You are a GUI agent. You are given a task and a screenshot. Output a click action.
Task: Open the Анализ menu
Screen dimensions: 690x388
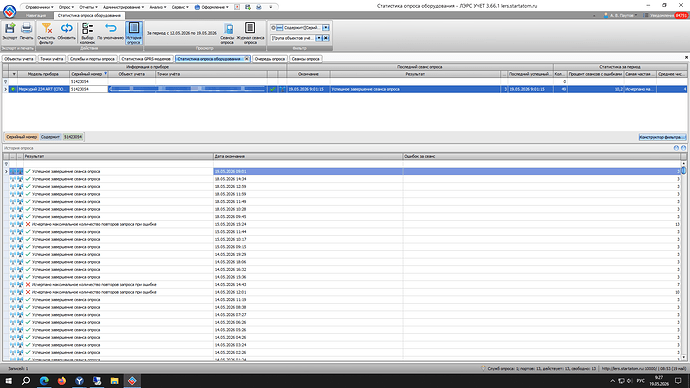(x=158, y=7)
